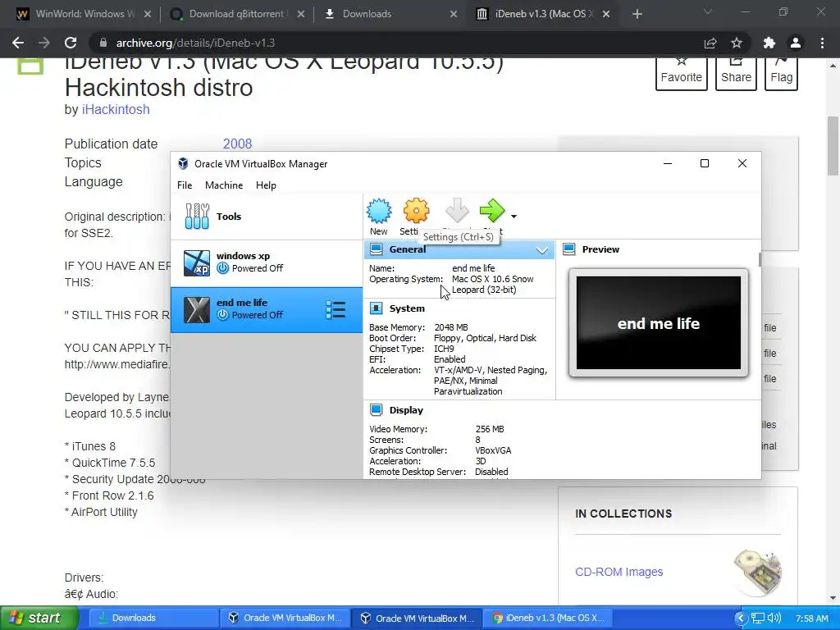Open the browser extensions puzzle icon
This screenshot has height=630, width=840.
point(769,43)
